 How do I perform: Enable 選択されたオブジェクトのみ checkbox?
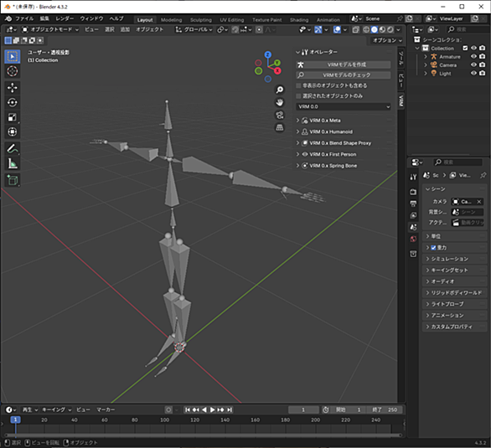tap(298, 95)
